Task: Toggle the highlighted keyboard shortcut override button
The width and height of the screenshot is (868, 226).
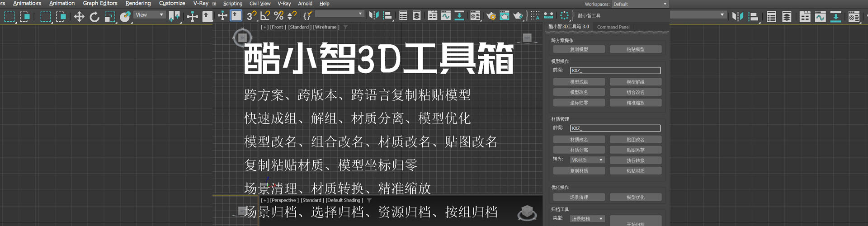Action: pyautogui.click(x=236, y=16)
